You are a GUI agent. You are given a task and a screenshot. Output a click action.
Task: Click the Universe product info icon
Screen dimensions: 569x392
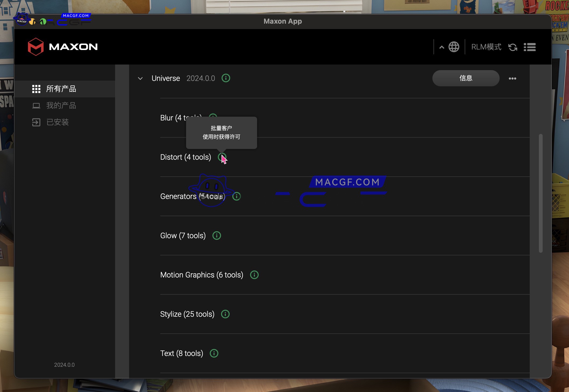click(226, 78)
